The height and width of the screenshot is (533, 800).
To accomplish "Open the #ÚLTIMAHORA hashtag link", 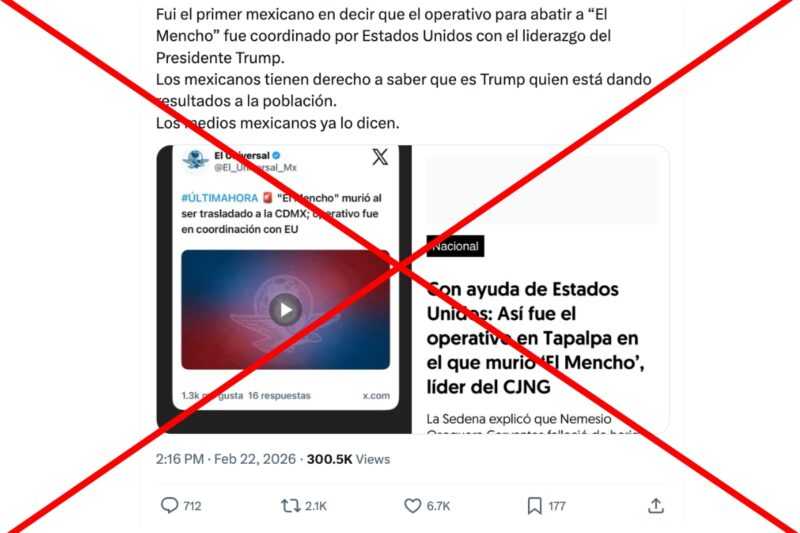I will click(x=219, y=198).
